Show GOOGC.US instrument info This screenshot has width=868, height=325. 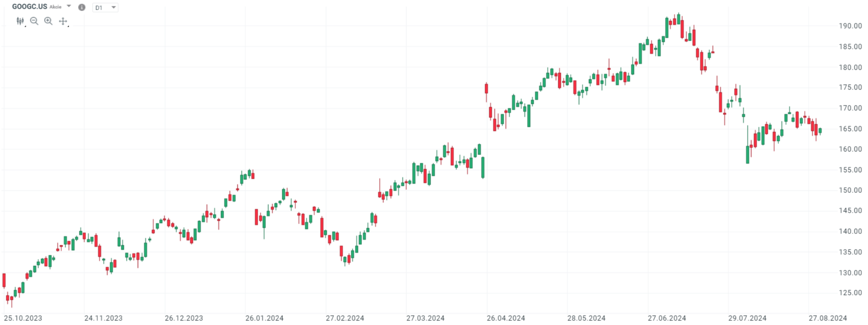[x=82, y=7]
